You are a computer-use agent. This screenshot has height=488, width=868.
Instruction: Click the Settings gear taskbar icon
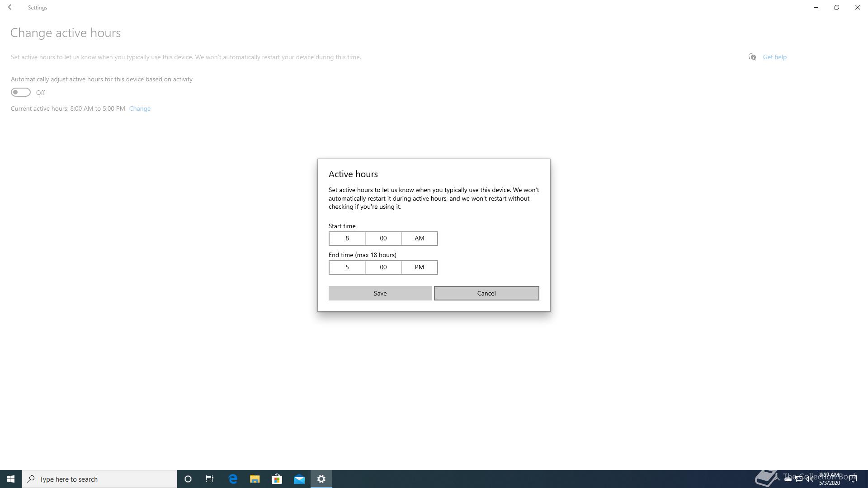coord(321,479)
